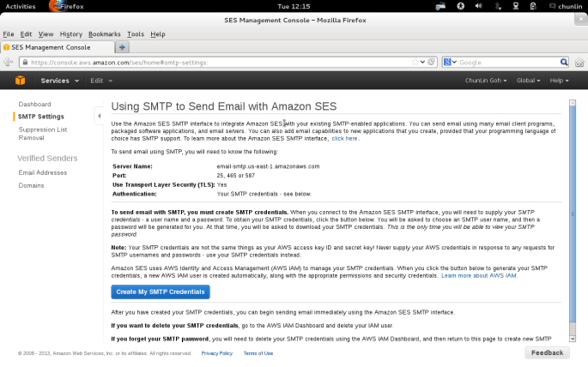The width and height of the screenshot is (588, 367).
Task: Open the AWS Help dropdown
Action: [x=559, y=81]
